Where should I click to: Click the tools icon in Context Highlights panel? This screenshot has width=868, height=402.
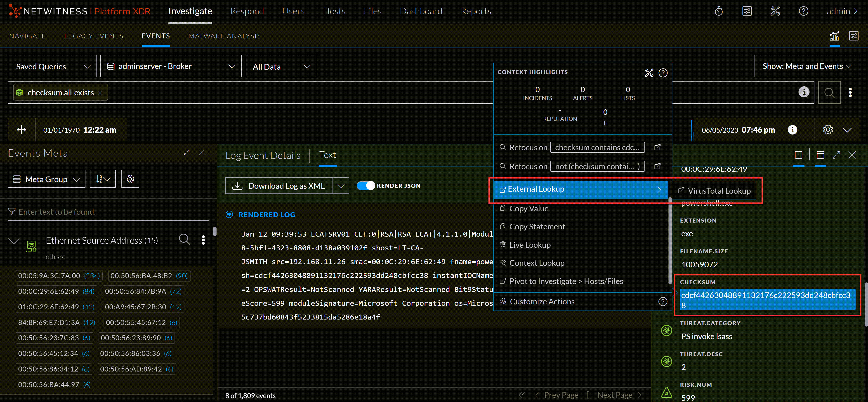point(649,73)
